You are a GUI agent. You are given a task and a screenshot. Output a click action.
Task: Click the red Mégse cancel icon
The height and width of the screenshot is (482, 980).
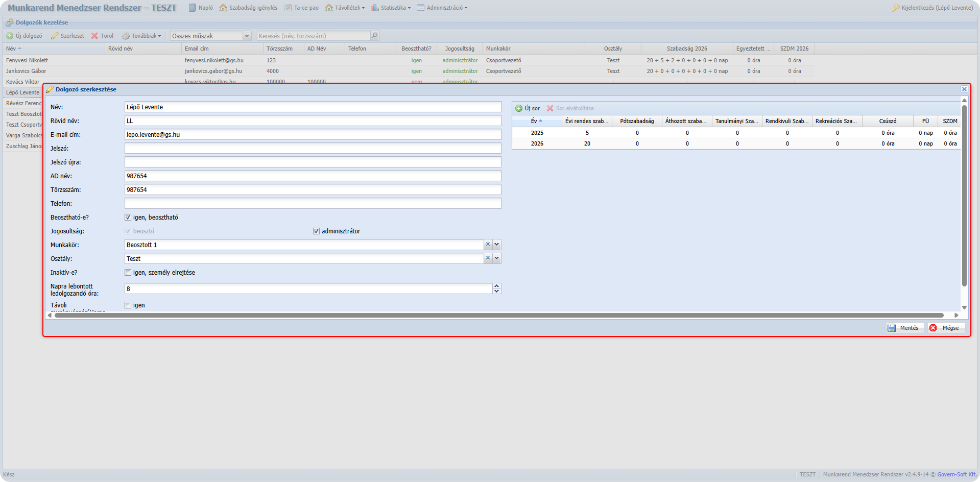[x=933, y=328]
